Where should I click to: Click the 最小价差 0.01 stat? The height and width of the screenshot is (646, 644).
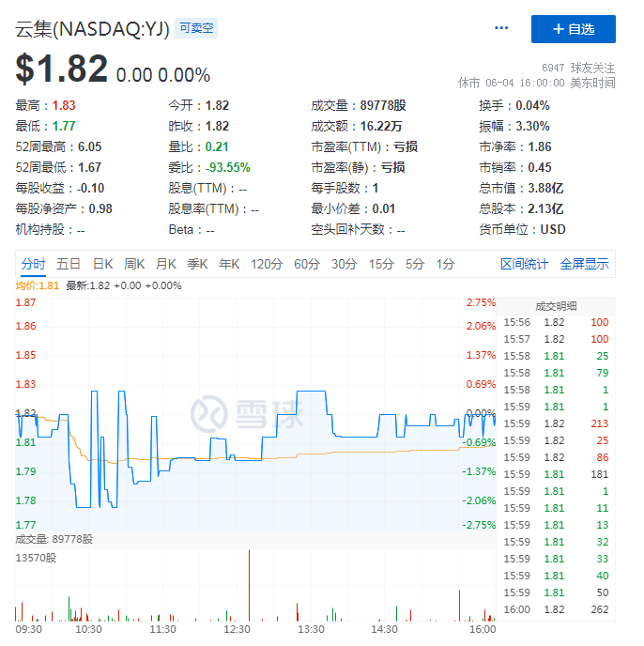[353, 208]
